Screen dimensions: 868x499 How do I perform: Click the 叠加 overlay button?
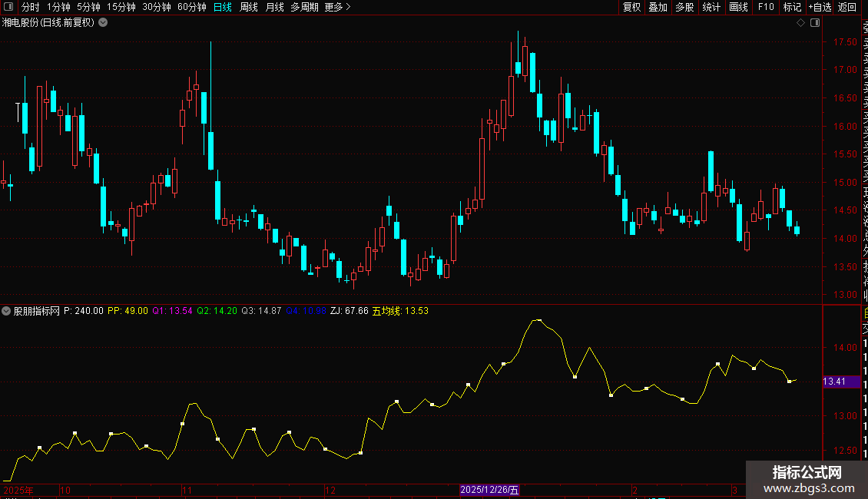[658, 7]
